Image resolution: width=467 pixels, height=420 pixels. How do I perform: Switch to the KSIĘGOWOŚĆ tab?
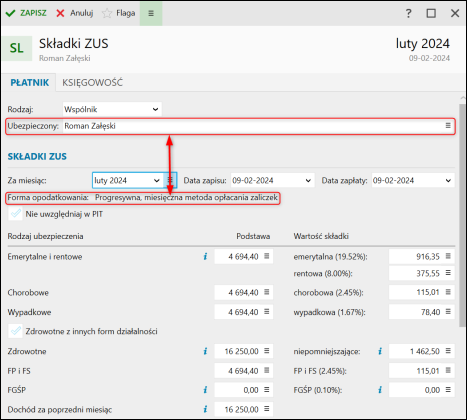[93, 83]
